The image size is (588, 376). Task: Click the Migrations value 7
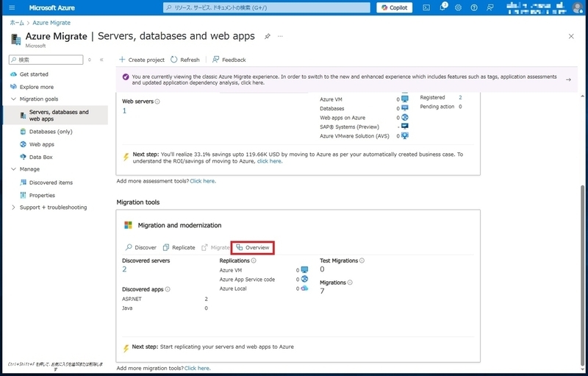coord(322,291)
